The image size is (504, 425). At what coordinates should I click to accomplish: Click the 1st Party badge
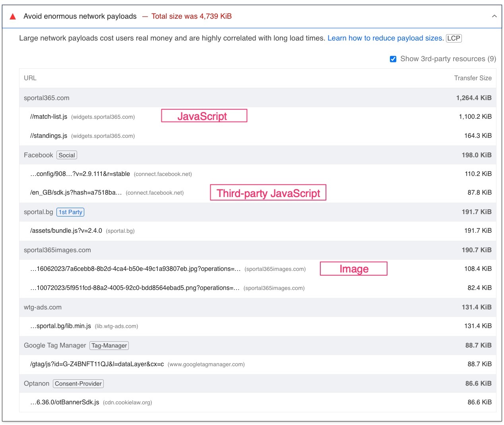point(70,212)
